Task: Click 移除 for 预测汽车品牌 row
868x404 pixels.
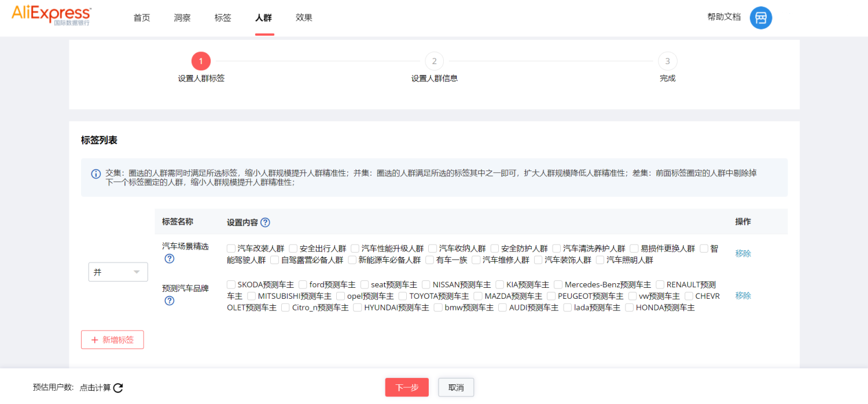Action: [743, 295]
